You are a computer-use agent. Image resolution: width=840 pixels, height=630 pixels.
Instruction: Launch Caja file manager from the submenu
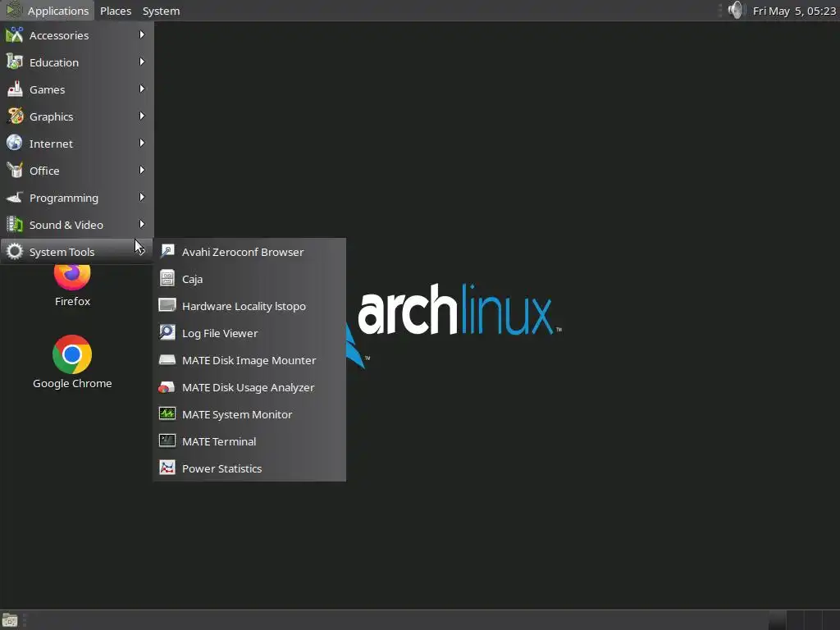click(x=249, y=279)
